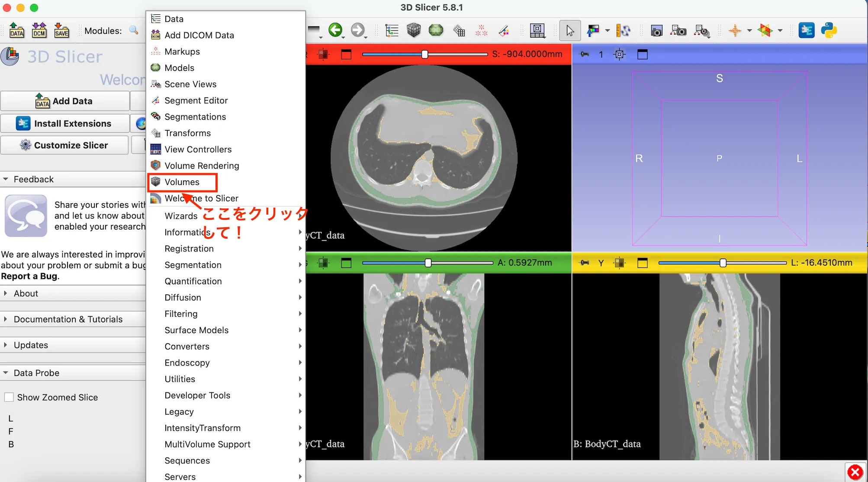Open the Report a Bug link
Image resolution: width=868 pixels, height=482 pixels.
tap(27, 276)
